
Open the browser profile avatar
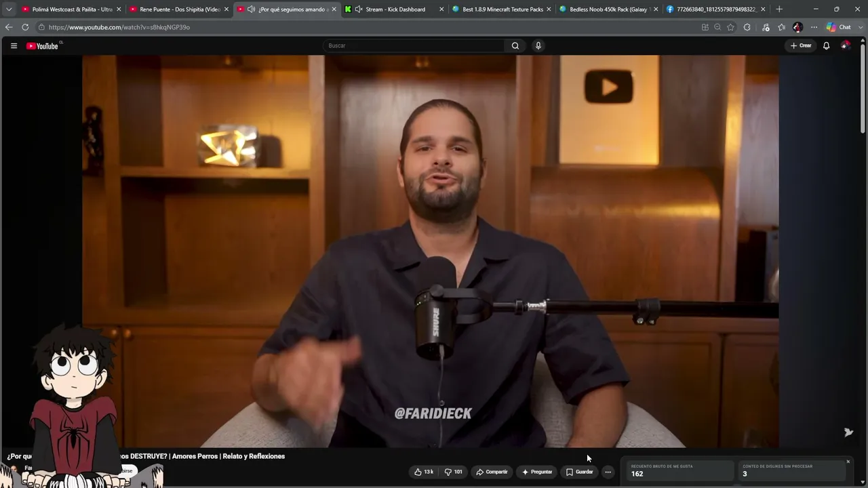[797, 27]
